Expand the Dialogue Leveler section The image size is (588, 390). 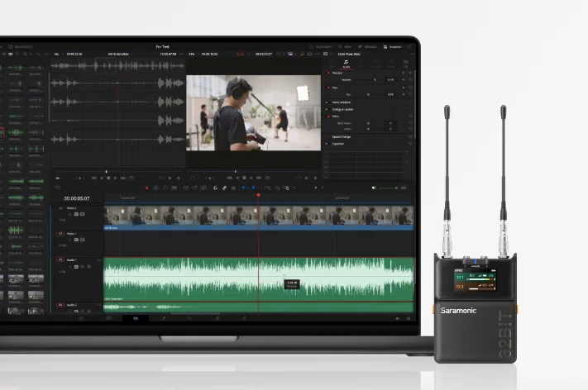[x=342, y=109]
